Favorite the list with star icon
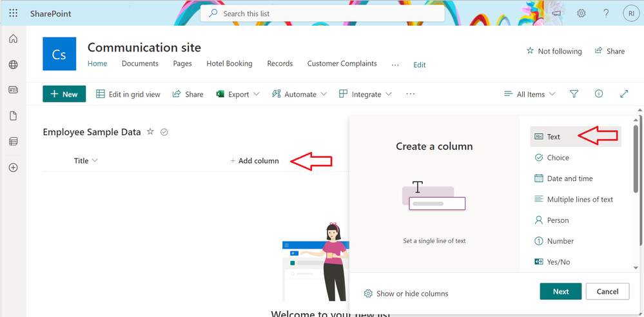The height and width of the screenshot is (317, 644). (150, 132)
